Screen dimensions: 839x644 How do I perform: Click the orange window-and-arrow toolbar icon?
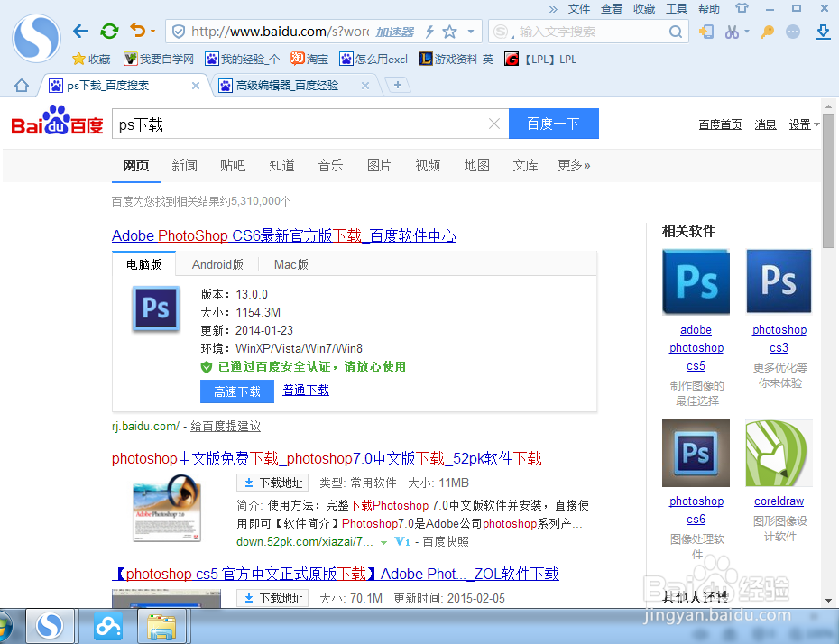706,32
